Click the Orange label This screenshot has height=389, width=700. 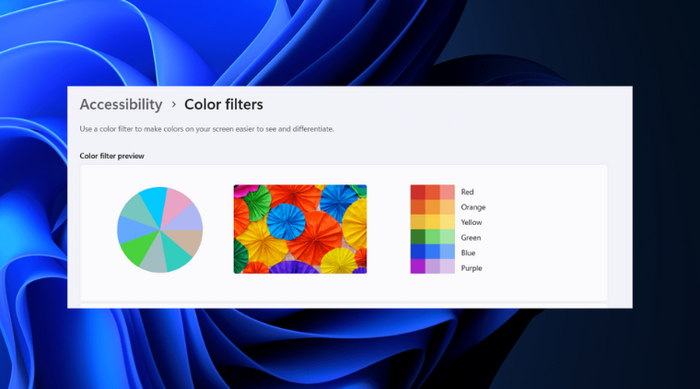(x=473, y=207)
